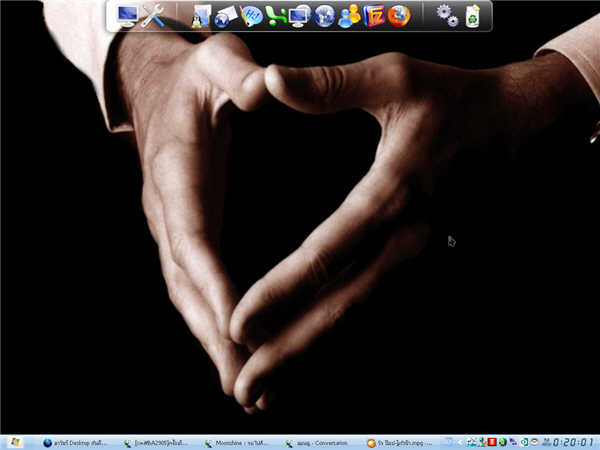
Task: Switch to the .mpg media player taskbar item
Action: tap(399, 443)
